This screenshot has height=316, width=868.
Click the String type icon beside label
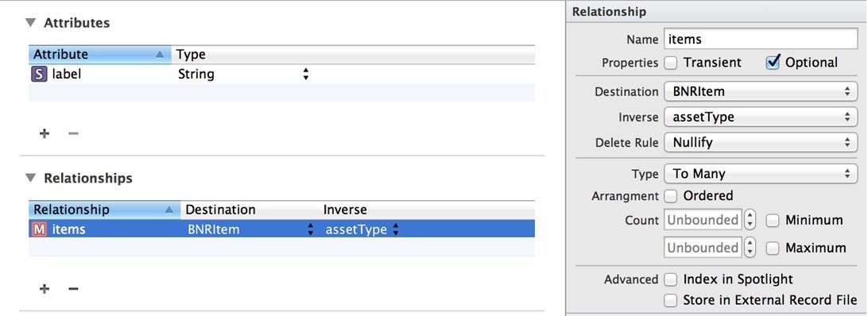tap(38, 74)
